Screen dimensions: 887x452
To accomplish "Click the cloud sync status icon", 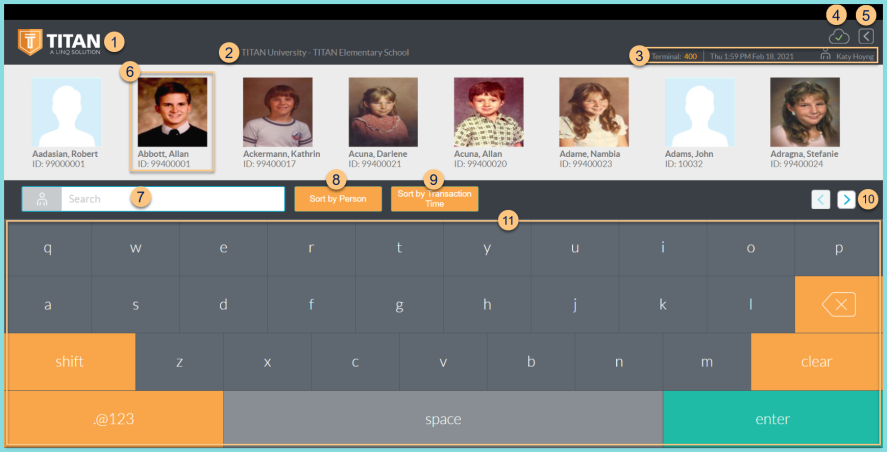I will (839, 37).
